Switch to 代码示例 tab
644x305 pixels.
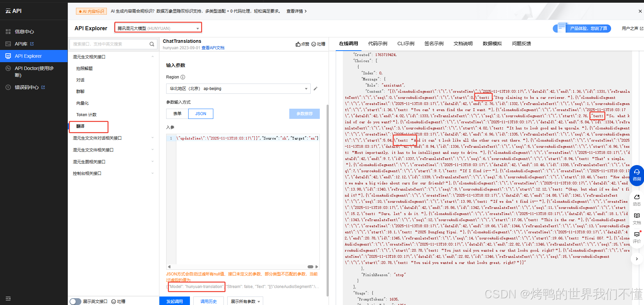point(378,44)
